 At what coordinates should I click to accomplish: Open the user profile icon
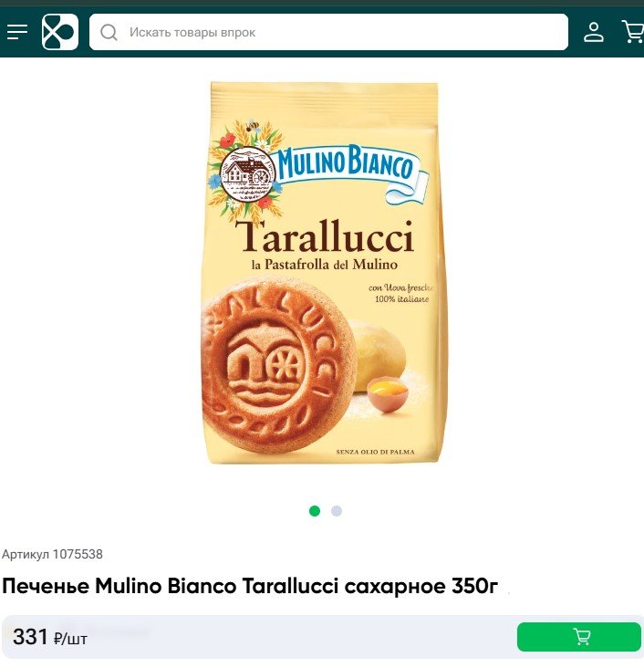click(x=593, y=32)
